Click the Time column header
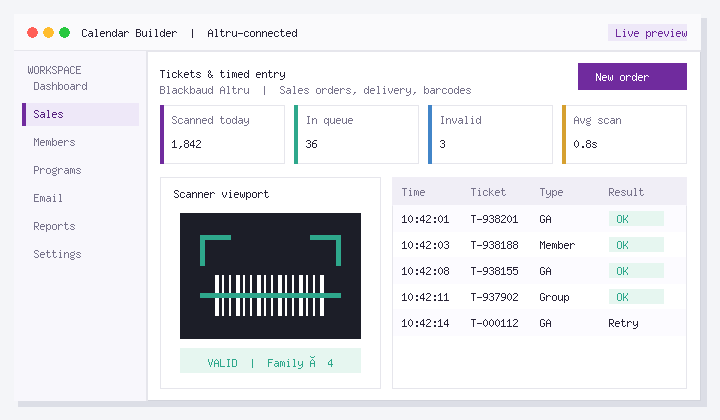Image resolution: width=720 pixels, height=420 pixels. [x=413, y=192]
